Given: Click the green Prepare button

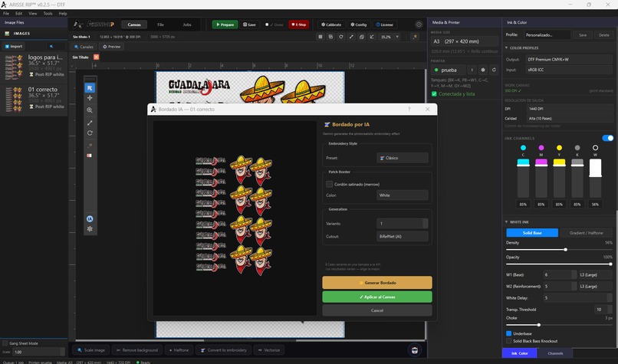Looking at the screenshot, I should click(x=225, y=25).
